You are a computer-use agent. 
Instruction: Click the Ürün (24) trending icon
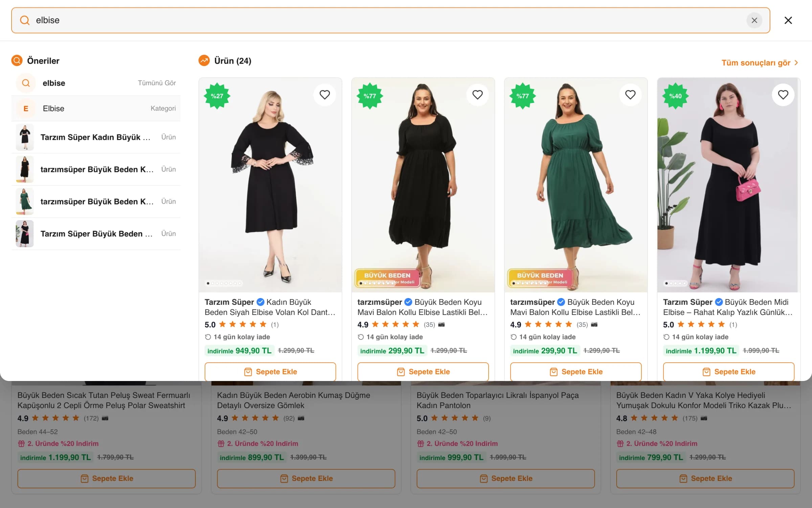204,61
